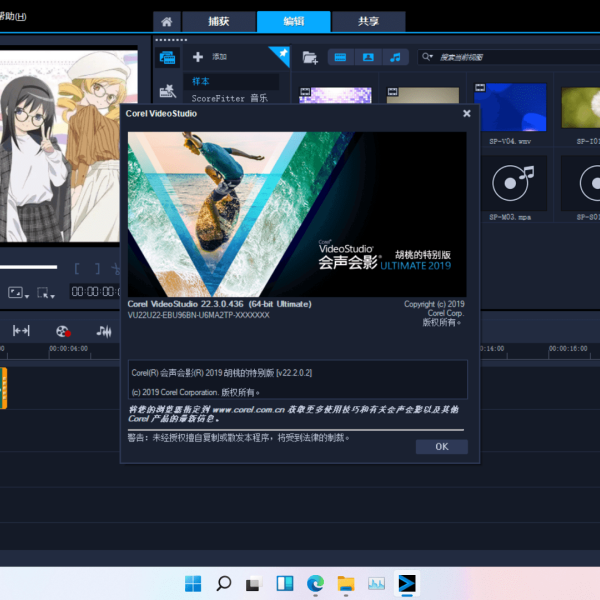Click the 警告 copyright warning text
Image resolution: width=600 pixels, height=600 pixels.
(x=238, y=438)
